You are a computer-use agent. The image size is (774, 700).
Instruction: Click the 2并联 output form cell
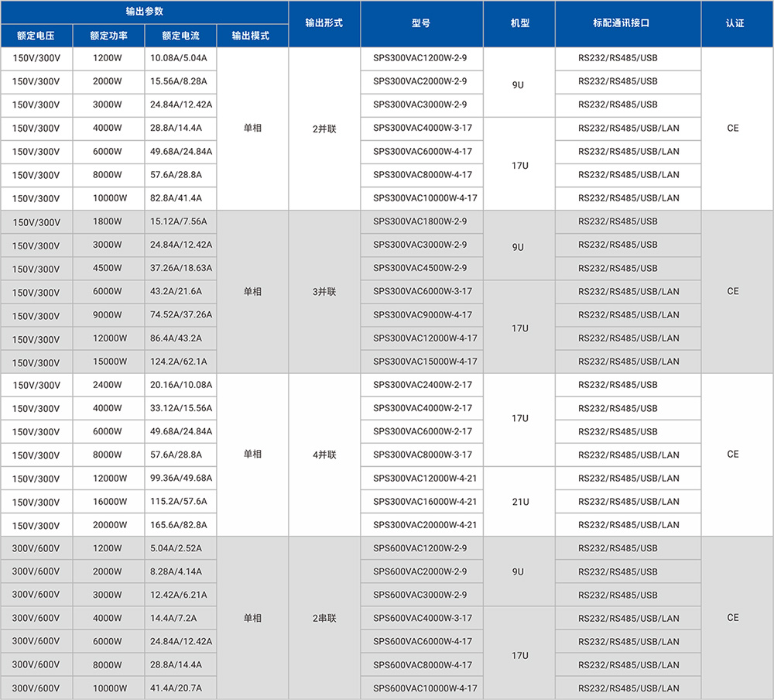coord(324,129)
